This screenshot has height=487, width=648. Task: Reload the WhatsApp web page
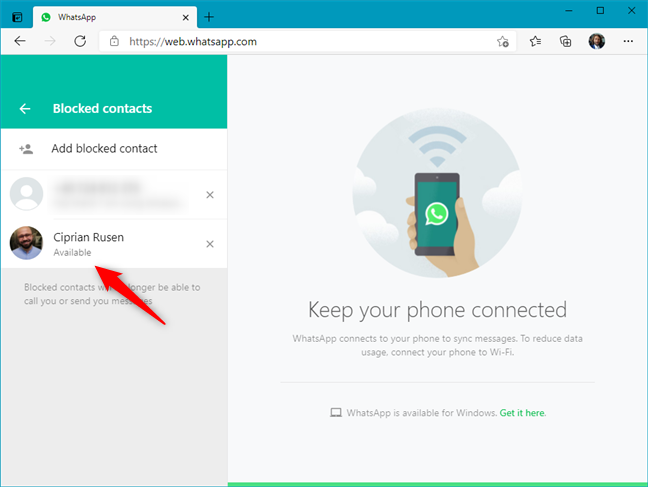coord(80,41)
